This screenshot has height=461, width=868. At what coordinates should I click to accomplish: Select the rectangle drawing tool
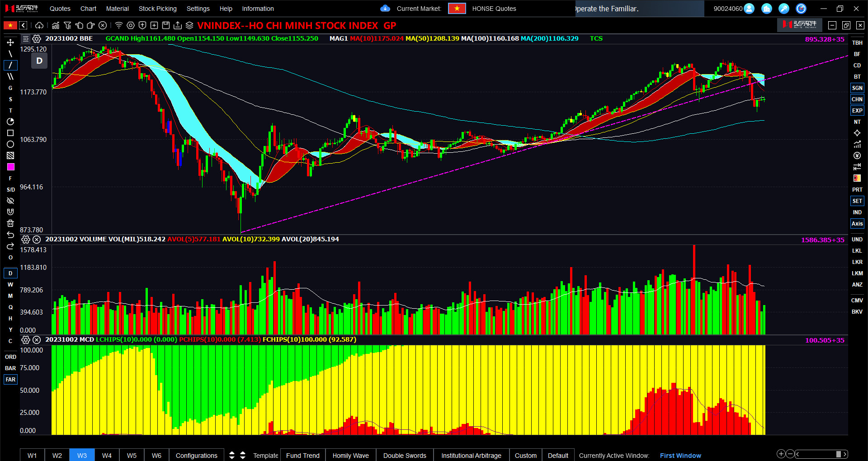click(10, 133)
